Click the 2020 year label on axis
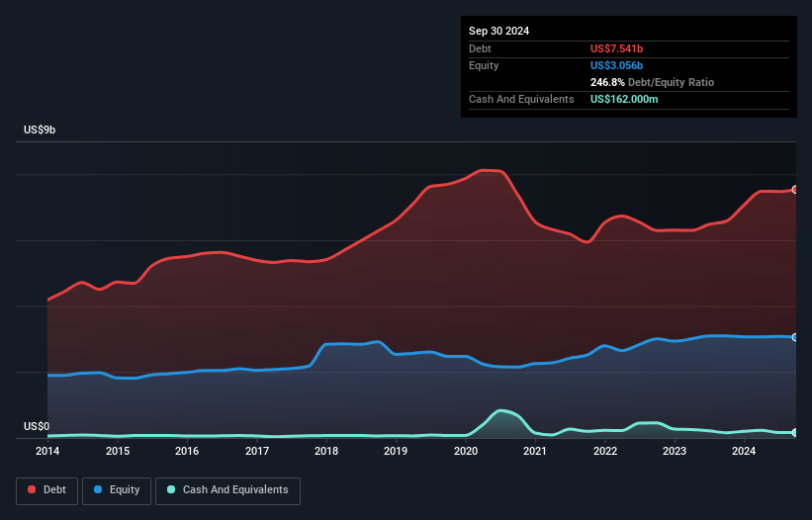This screenshot has height=520, width=812. [466, 452]
